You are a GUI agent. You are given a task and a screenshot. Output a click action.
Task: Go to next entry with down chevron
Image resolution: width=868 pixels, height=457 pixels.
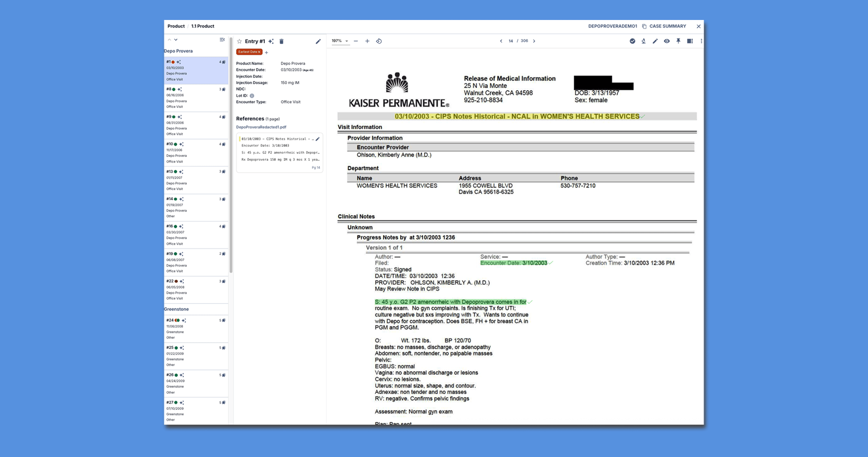coord(176,40)
